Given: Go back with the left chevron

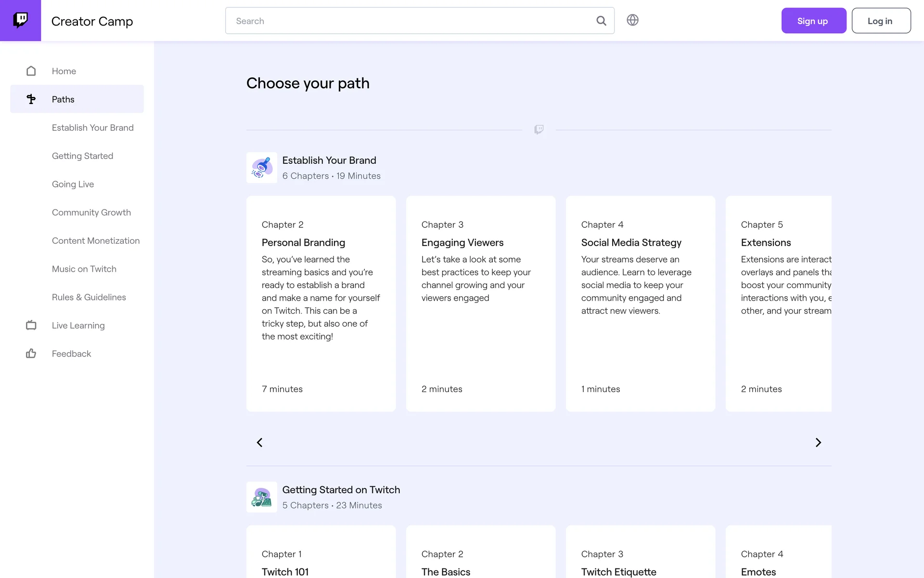Looking at the screenshot, I should tap(259, 442).
